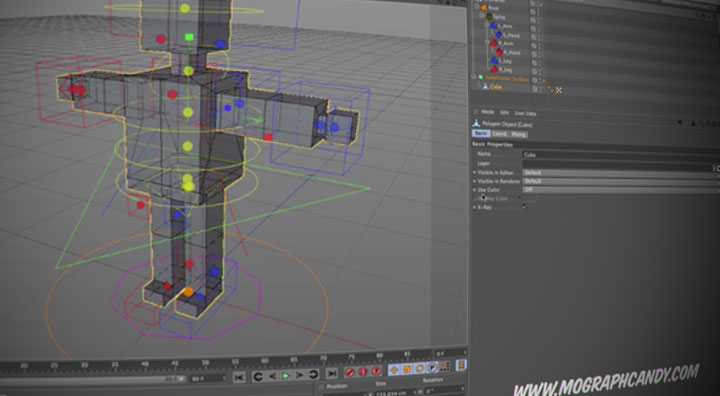Select the orange foot controller dot in viewport
The height and width of the screenshot is (396, 720).
tap(188, 292)
